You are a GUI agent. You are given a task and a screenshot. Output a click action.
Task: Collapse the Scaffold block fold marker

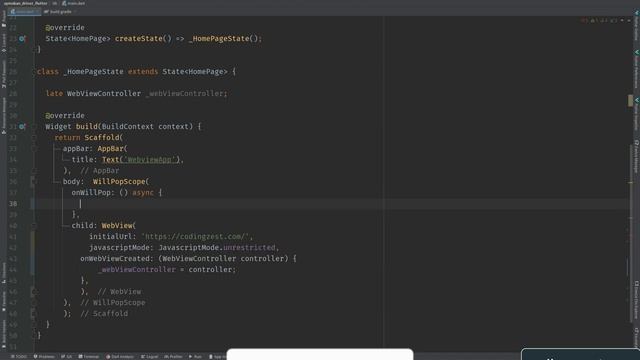pos(35,138)
